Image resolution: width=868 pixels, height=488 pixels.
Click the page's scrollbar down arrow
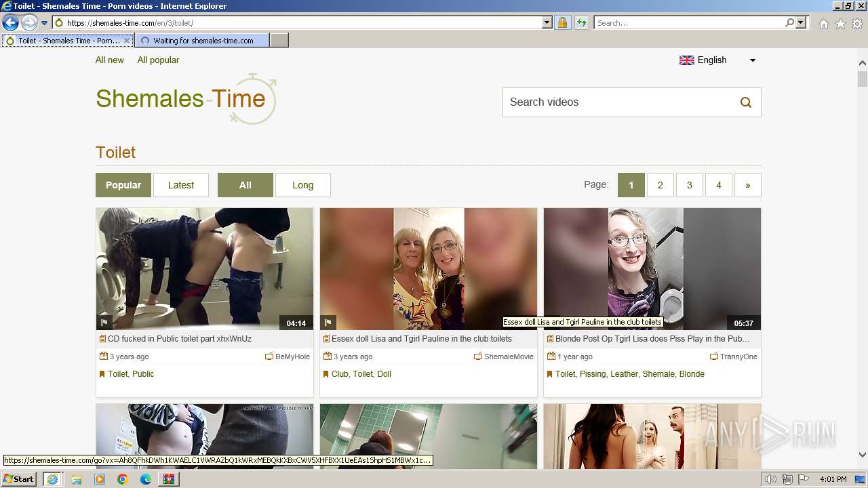coord(863,455)
